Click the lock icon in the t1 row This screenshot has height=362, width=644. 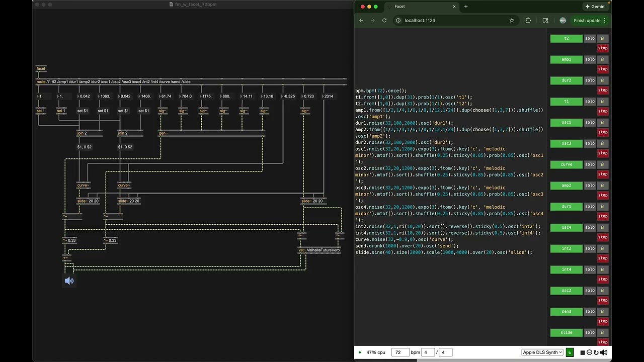603,102
